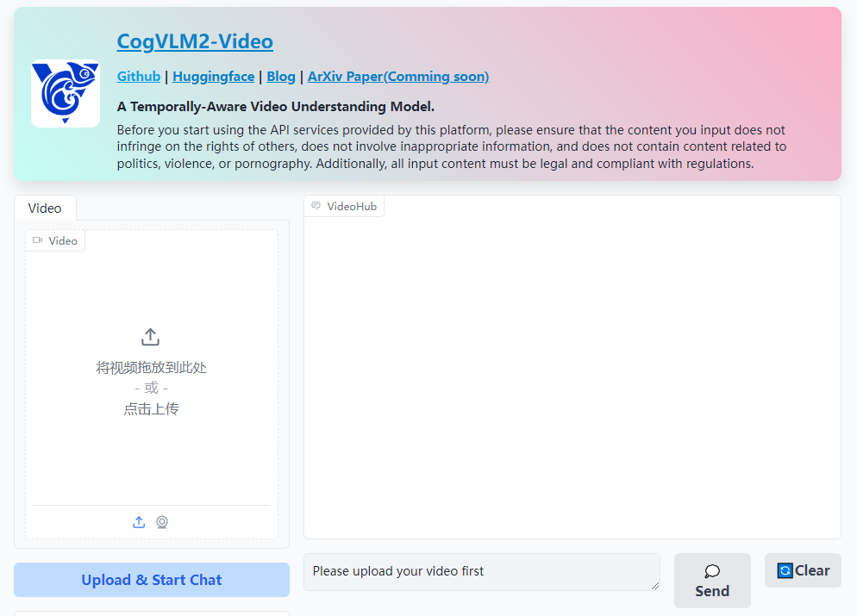Click the upload arrow inside the drop zone

[150, 337]
